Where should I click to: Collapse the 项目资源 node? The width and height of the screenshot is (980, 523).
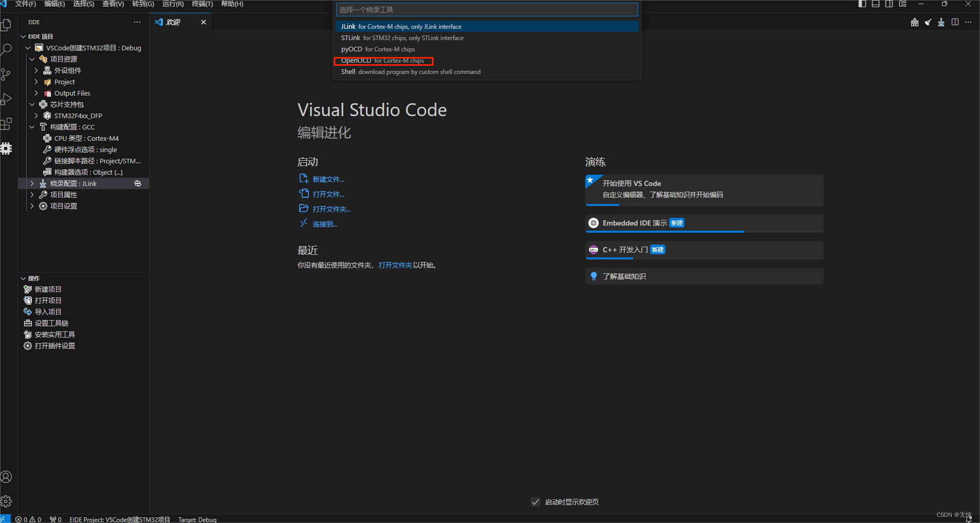(x=32, y=59)
